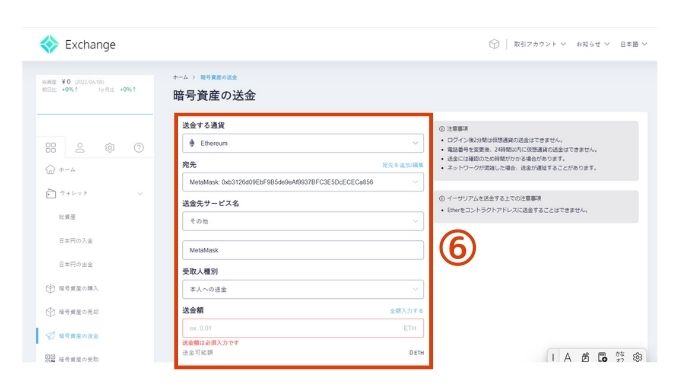Image resolution: width=680 pixels, height=390 pixels.
Task: Click the info icon beside イーサリアム notes
Action: click(442, 198)
